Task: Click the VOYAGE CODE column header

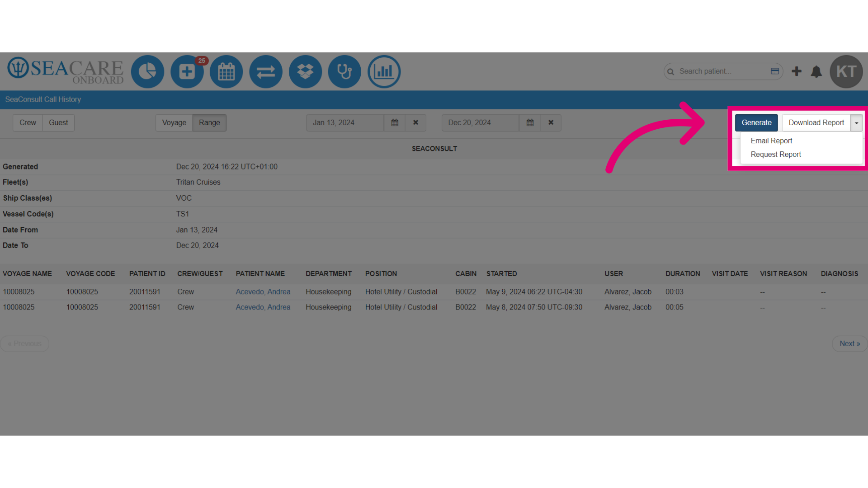Action: pos(90,273)
